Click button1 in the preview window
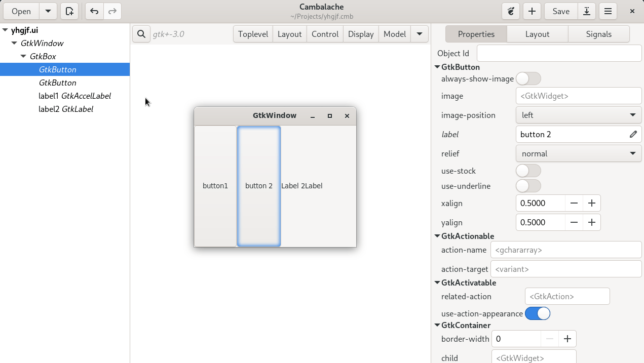 (215, 186)
